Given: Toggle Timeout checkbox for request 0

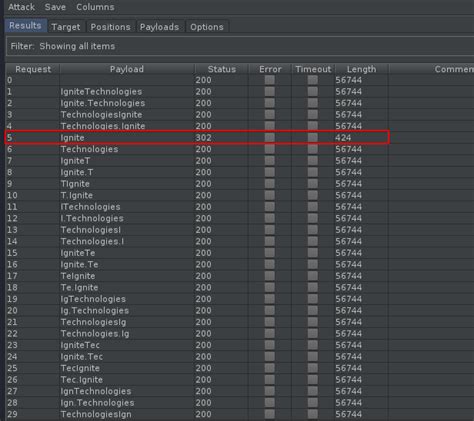Looking at the screenshot, I should coord(313,80).
